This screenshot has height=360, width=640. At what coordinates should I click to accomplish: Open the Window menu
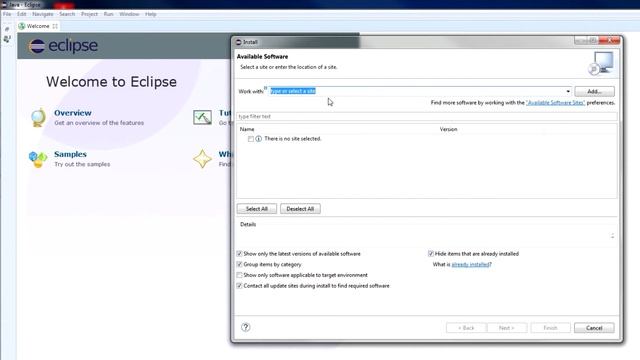(129, 14)
